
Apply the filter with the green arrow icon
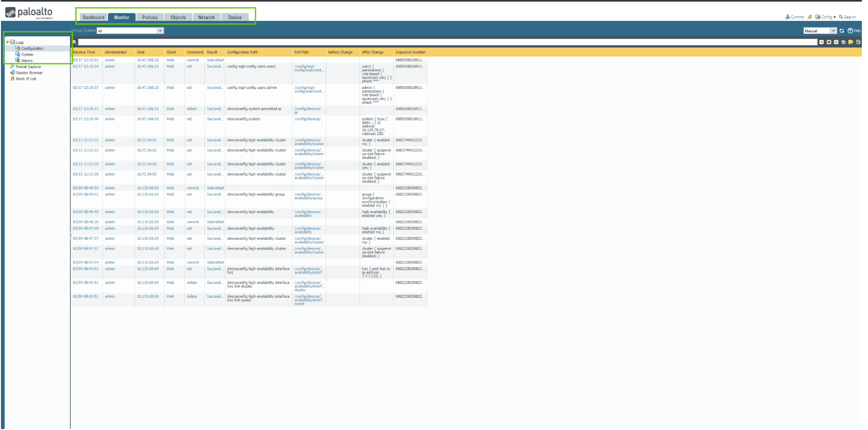pos(821,42)
